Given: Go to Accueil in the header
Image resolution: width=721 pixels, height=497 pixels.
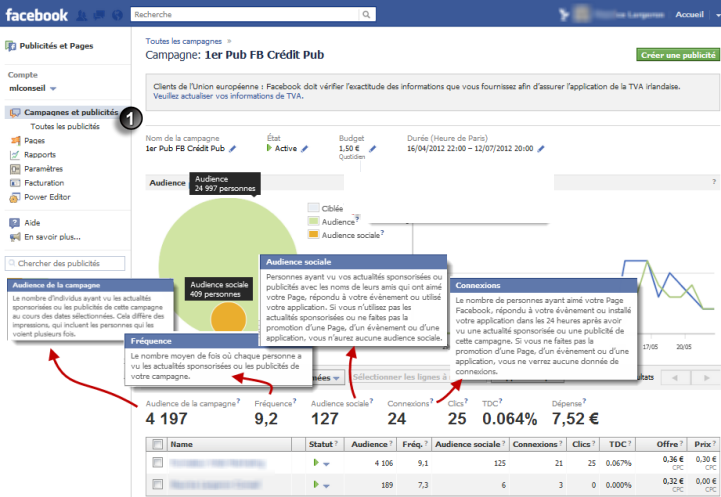Looking at the screenshot, I should pos(689,15).
